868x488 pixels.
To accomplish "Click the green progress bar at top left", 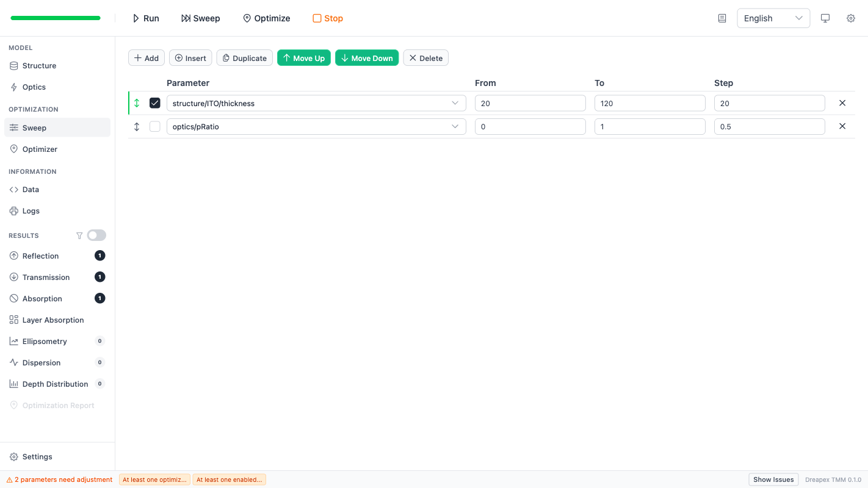I will point(56,18).
